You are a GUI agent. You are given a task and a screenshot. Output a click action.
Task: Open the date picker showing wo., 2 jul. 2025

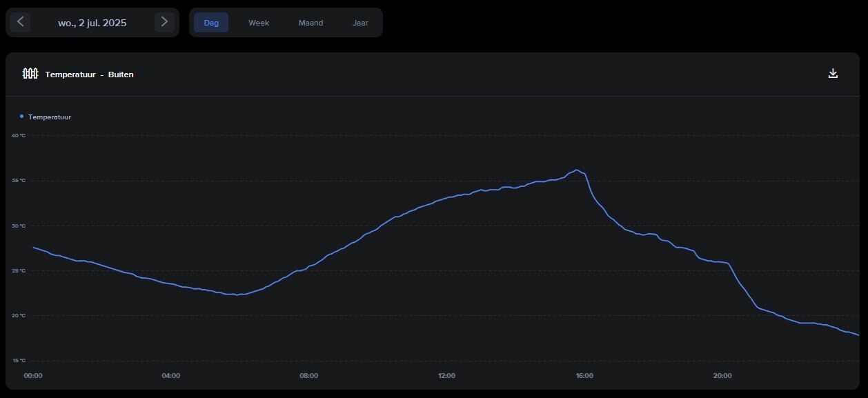[x=92, y=23]
